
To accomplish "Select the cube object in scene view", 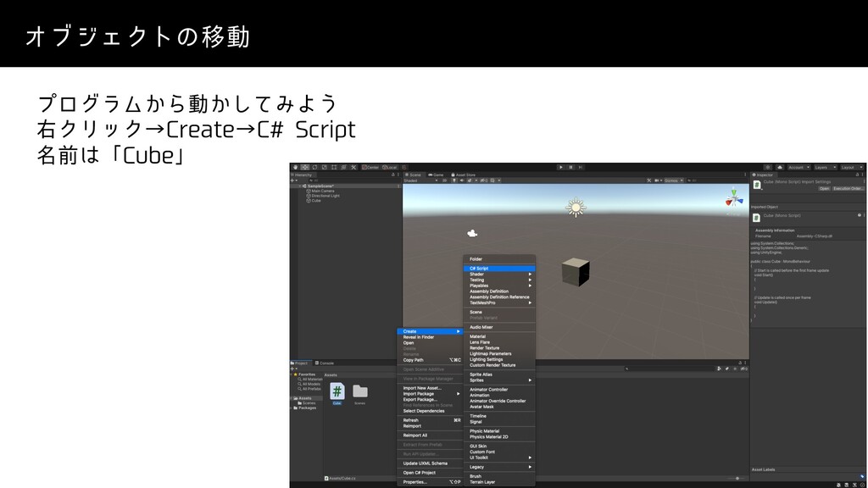I will tap(576, 272).
